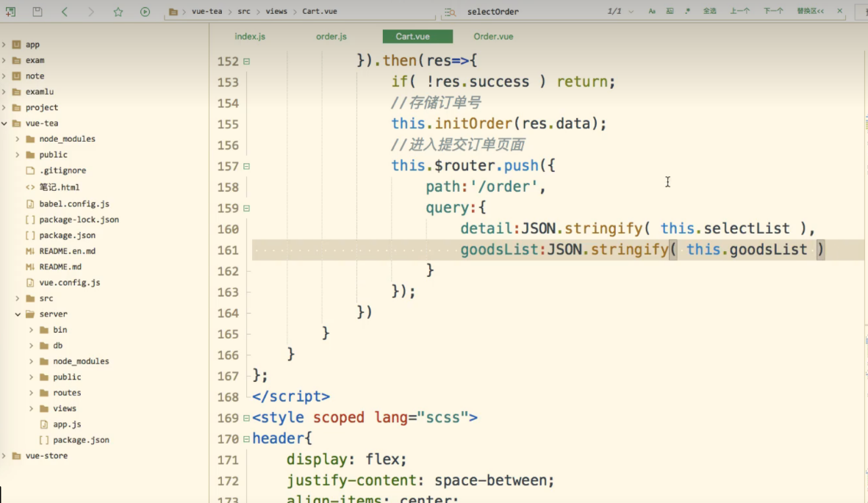Click Cart.vue in the breadcrumb path
Screen dimensions: 868x503
[x=320, y=11]
